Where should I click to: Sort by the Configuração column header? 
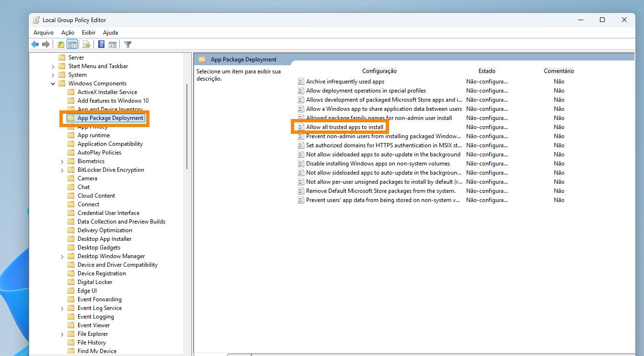tap(379, 71)
